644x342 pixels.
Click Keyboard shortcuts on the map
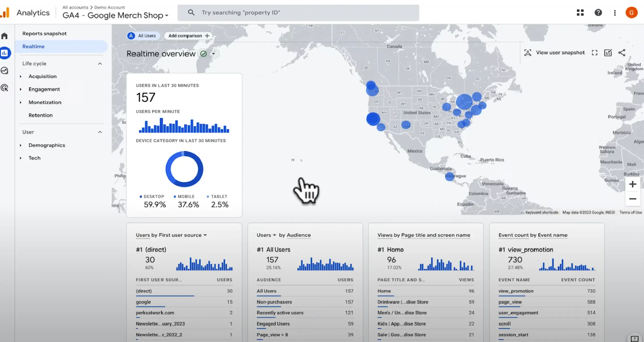pyautogui.click(x=541, y=212)
